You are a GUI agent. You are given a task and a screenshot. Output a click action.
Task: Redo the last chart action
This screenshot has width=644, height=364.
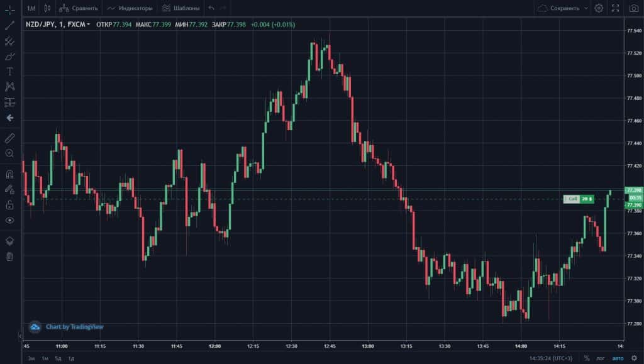pyautogui.click(x=223, y=8)
